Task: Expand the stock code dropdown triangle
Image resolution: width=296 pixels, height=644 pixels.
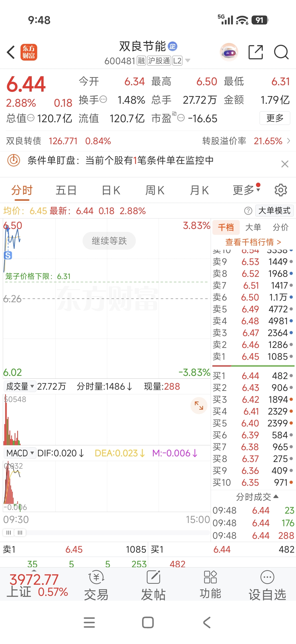Action: pos(188,60)
